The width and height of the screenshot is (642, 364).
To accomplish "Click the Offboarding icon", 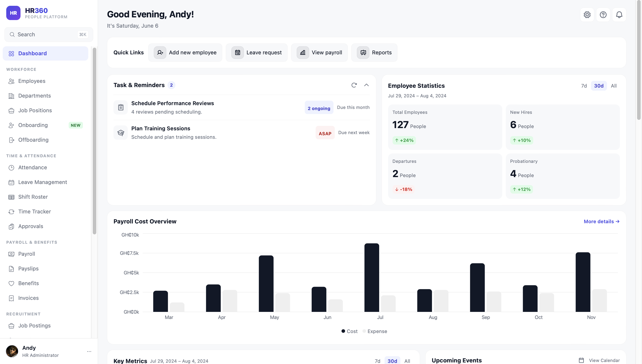I will (x=11, y=140).
